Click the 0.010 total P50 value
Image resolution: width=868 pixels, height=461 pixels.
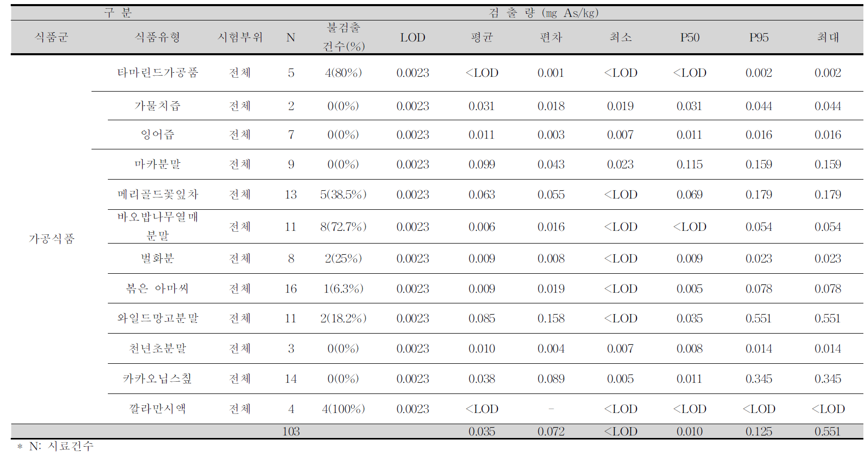pyautogui.click(x=690, y=431)
